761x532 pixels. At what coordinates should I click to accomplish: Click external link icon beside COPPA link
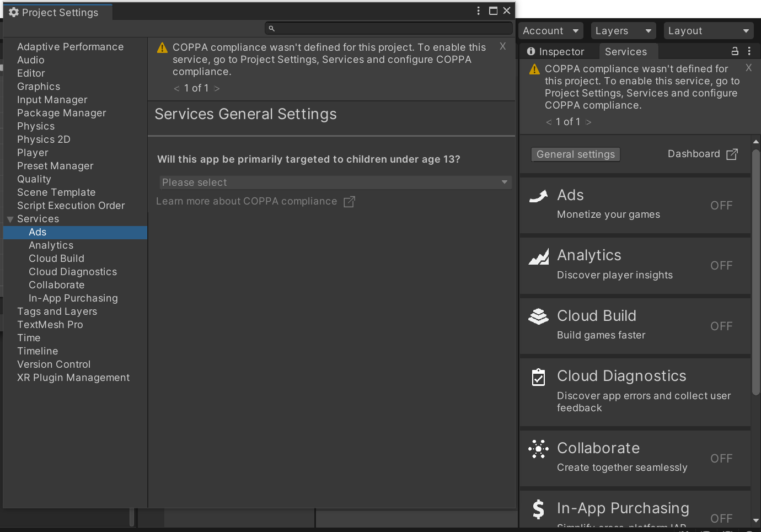349,202
